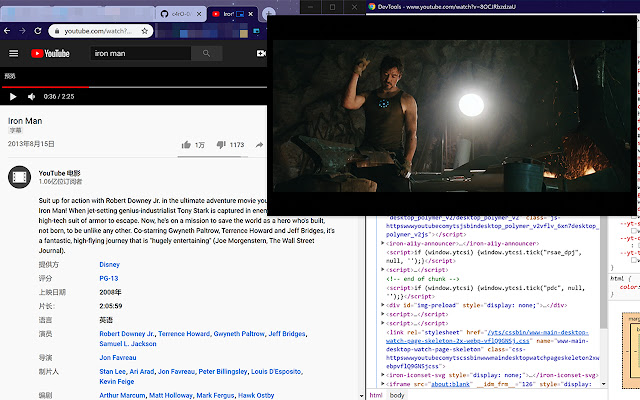Click the share arrow icon

(x=260, y=145)
